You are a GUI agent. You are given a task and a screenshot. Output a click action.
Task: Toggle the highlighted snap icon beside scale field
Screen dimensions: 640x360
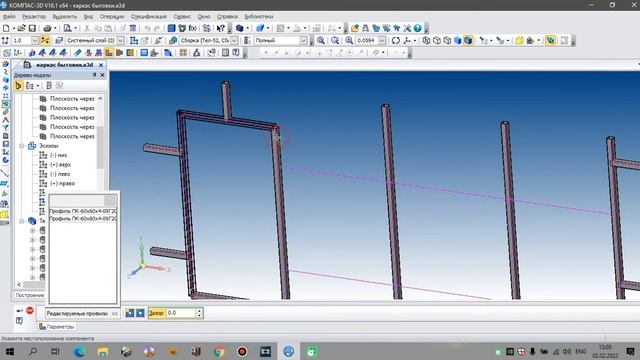click(x=45, y=40)
